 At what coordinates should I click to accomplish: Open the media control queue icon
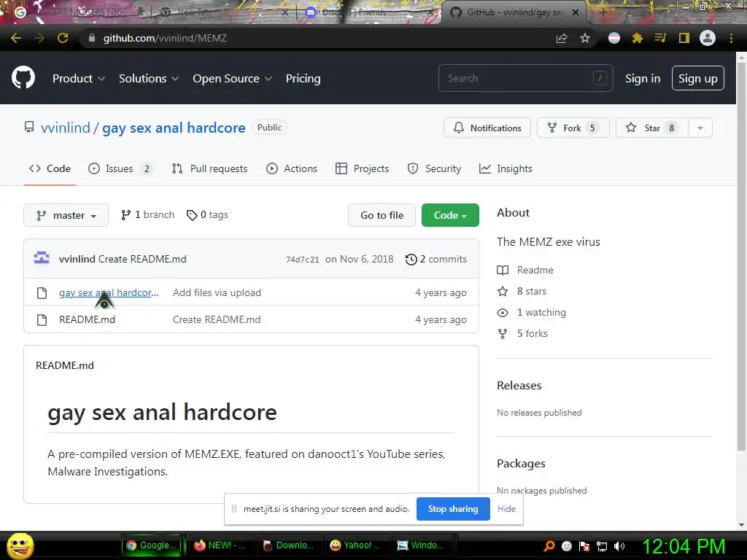(x=660, y=38)
